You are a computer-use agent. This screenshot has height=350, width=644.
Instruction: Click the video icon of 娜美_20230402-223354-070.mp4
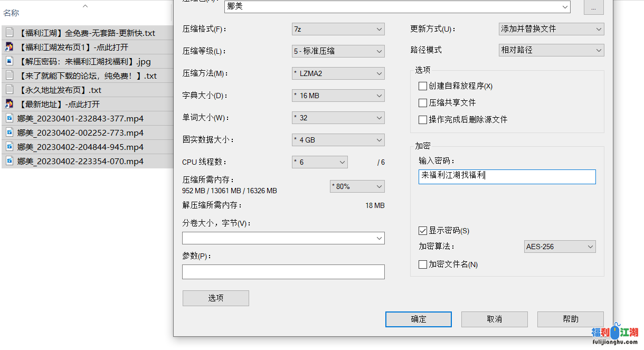pos(9,161)
